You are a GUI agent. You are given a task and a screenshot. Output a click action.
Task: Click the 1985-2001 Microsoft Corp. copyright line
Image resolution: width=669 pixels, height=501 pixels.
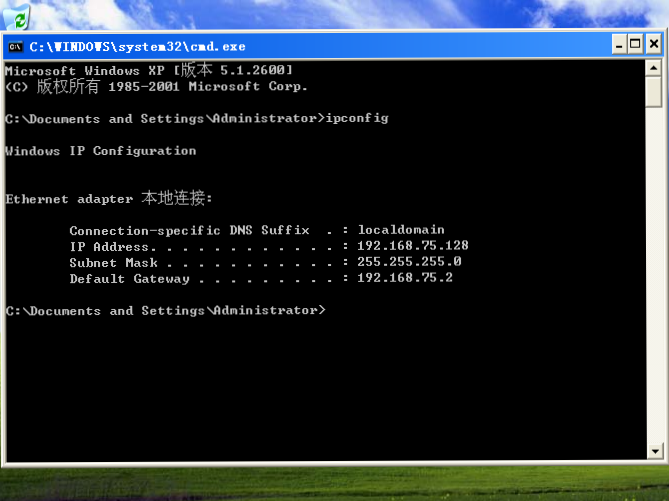[x=156, y=86]
